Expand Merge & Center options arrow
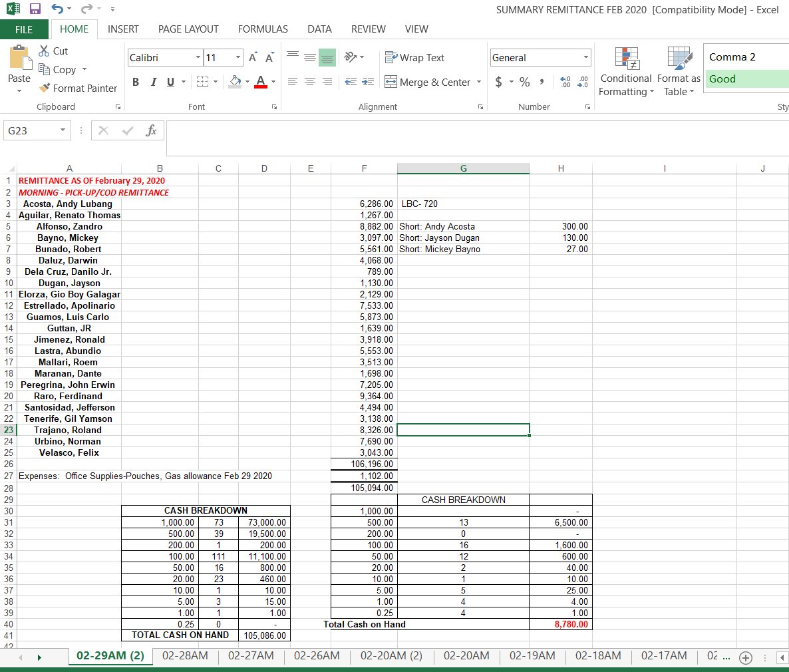789x672 pixels. point(479,82)
